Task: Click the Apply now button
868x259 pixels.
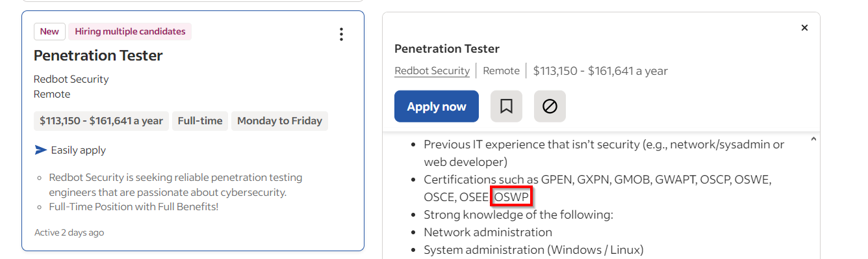Action: pos(437,106)
